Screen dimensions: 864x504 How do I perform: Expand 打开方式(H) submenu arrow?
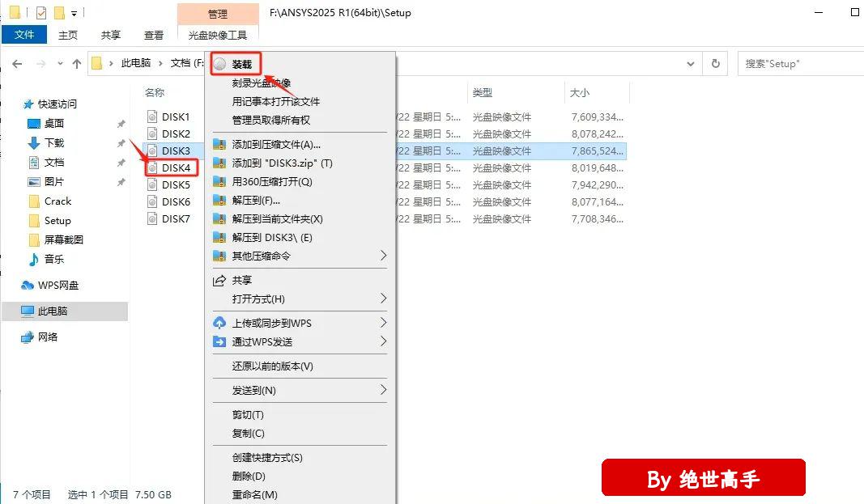pyautogui.click(x=384, y=299)
